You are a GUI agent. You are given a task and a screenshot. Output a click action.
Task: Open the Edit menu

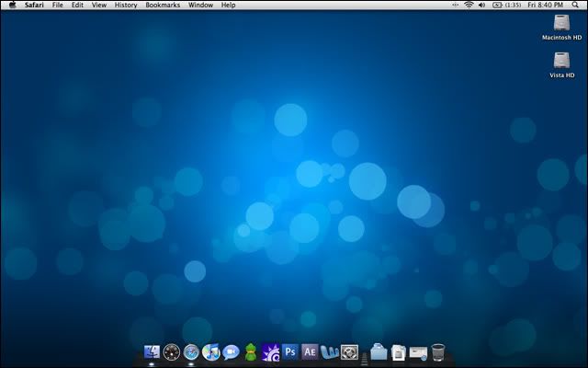(77, 5)
